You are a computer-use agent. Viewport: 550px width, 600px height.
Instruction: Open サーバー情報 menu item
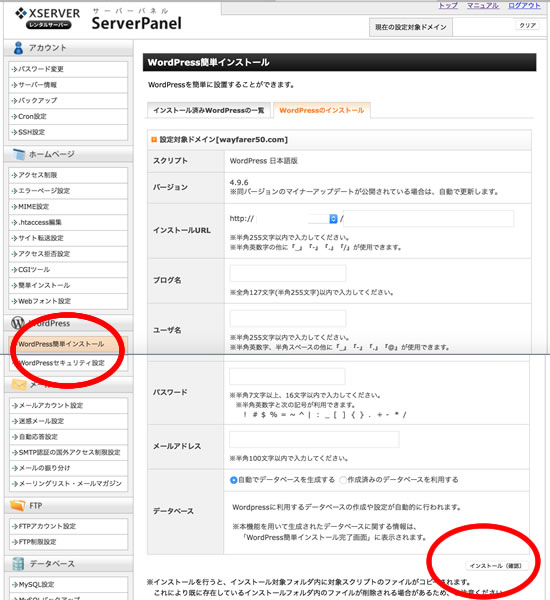(x=68, y=85)
